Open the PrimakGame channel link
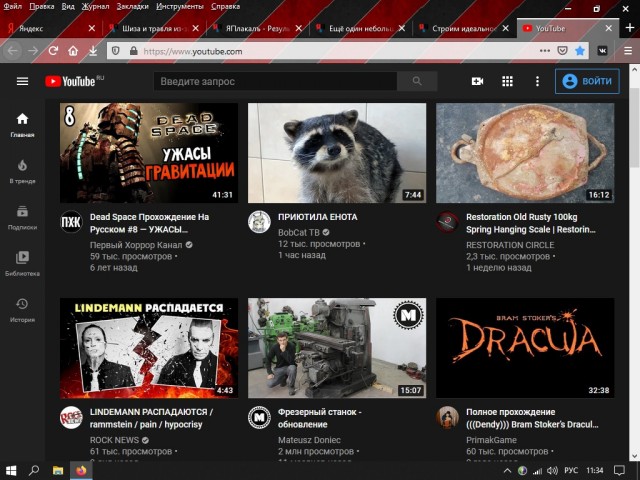Screen dimensions: 640x480 coord(491,440)
